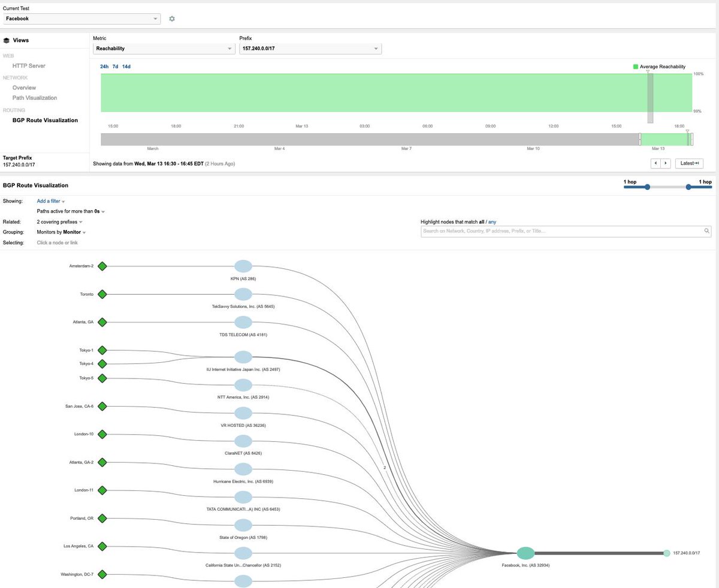Click the London-10 monitor diamond

point(102,434)
